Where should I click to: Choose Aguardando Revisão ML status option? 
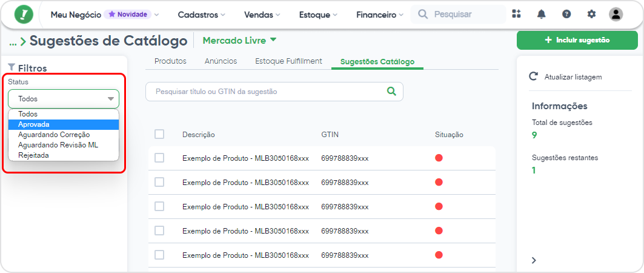click(x=64, y=145)
